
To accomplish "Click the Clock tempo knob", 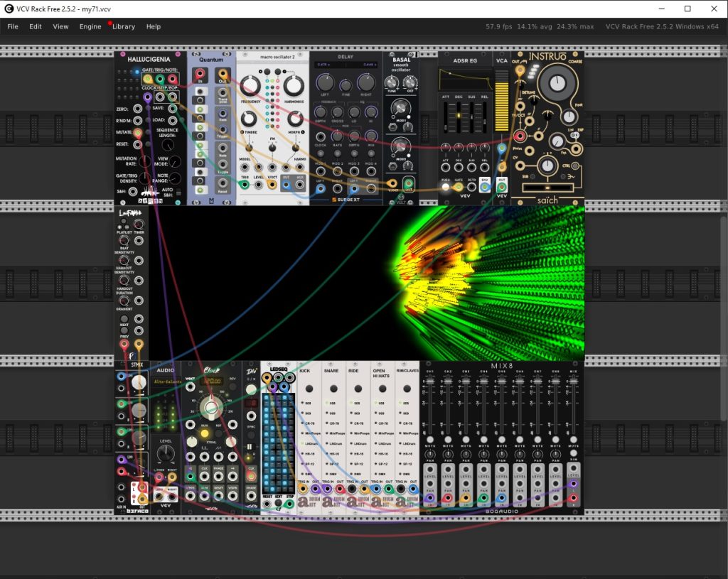I will click(x=211, y=407).
